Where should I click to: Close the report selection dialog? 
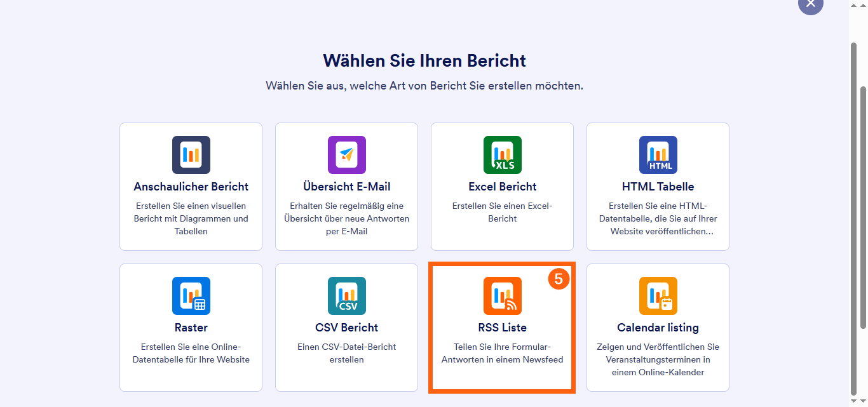(x=810, y=4)
